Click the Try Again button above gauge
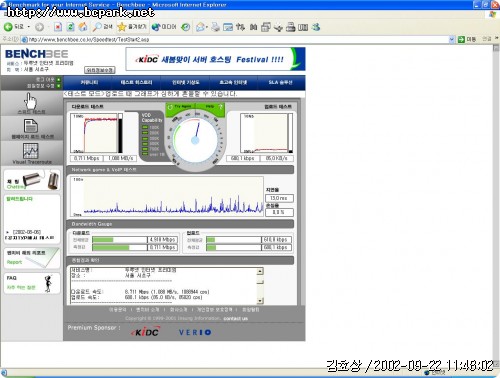The image size is (500, 378). pyautogui.click(x=180, y=107)
